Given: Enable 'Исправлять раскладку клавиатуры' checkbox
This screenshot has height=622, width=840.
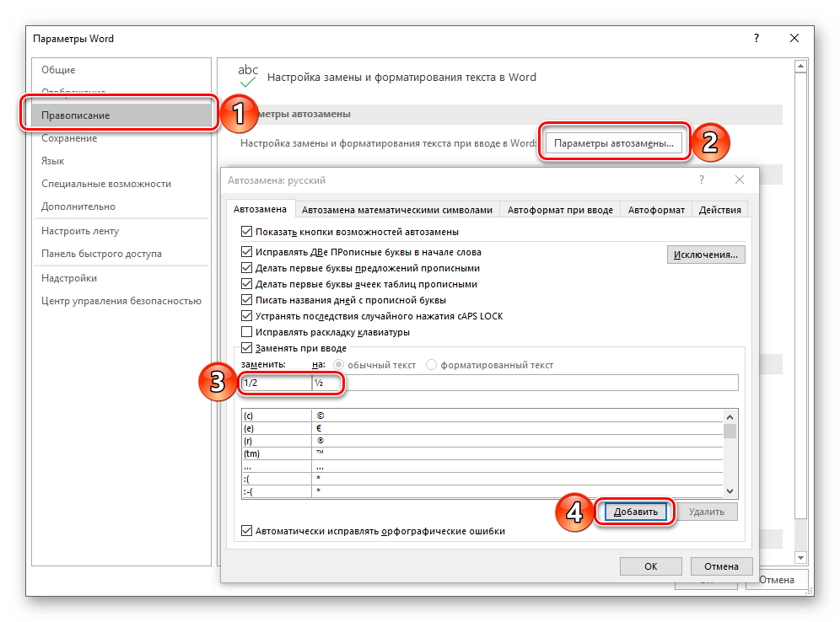Looking at the screenshot, I should 246,332.
